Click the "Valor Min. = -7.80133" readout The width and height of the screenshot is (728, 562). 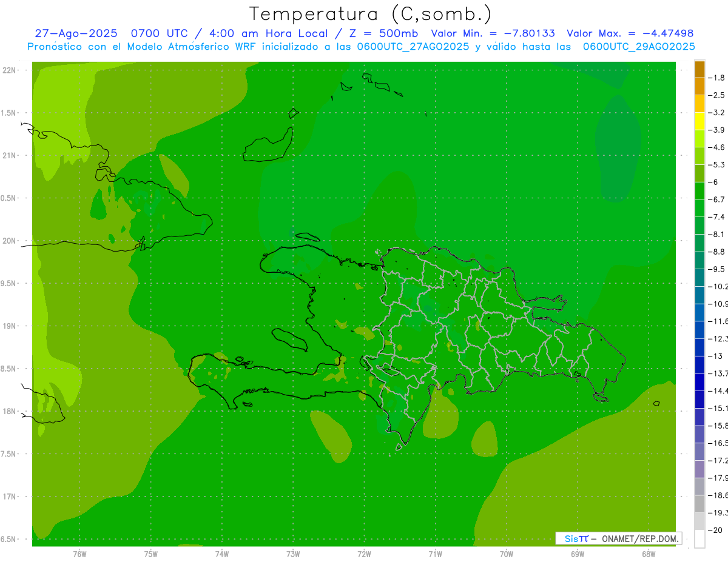point(493,33)
